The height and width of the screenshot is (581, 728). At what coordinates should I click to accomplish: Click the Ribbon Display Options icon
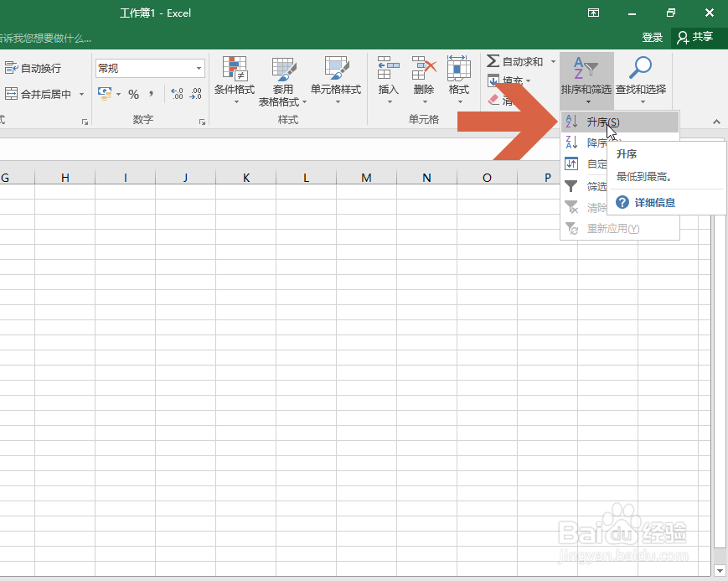[593, 13]
